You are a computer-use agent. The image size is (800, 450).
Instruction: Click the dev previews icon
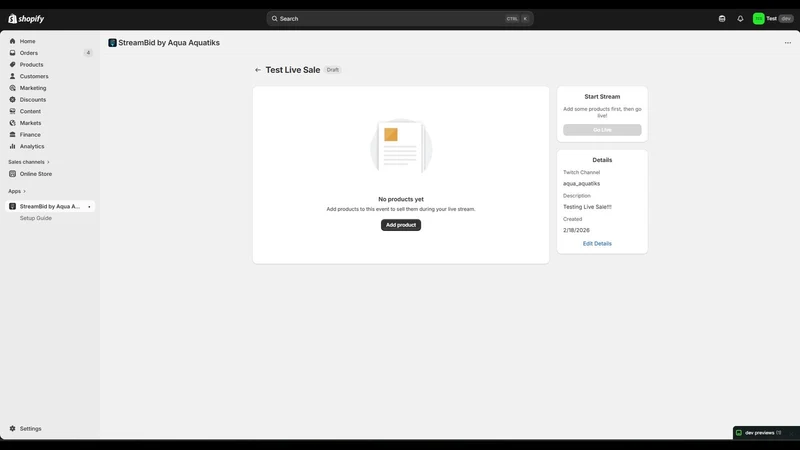(x=739, y=433)
